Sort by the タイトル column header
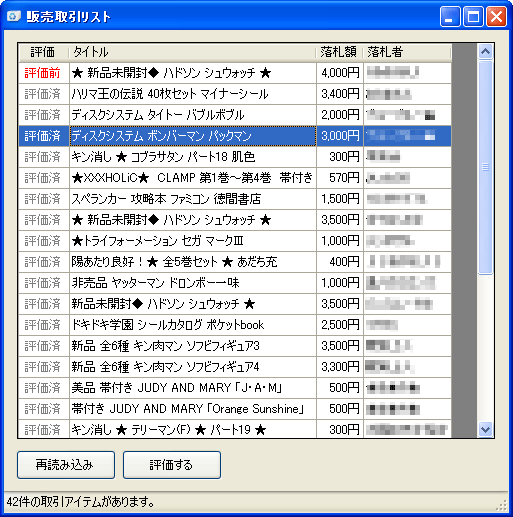 pyautogui.click(x=192, y=52)
